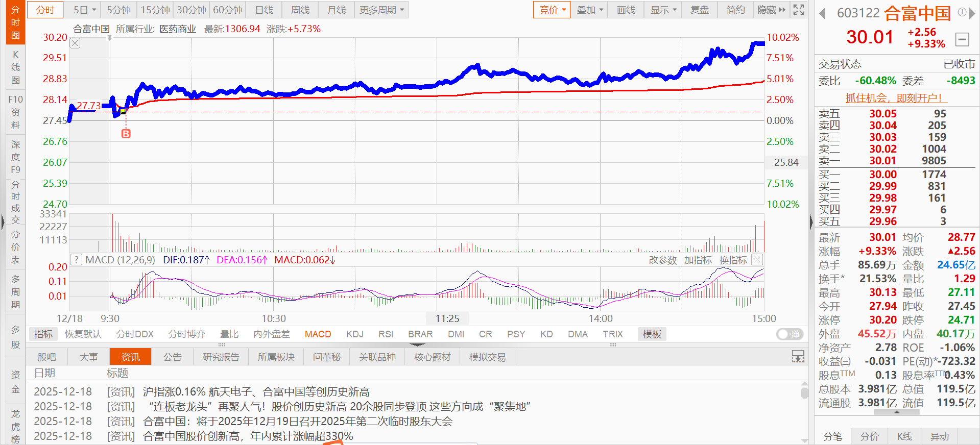Image resolution: width=980 pixels, height=445 pixels.
Task: Switch to 周线 chart
Action: coord(300,10)
